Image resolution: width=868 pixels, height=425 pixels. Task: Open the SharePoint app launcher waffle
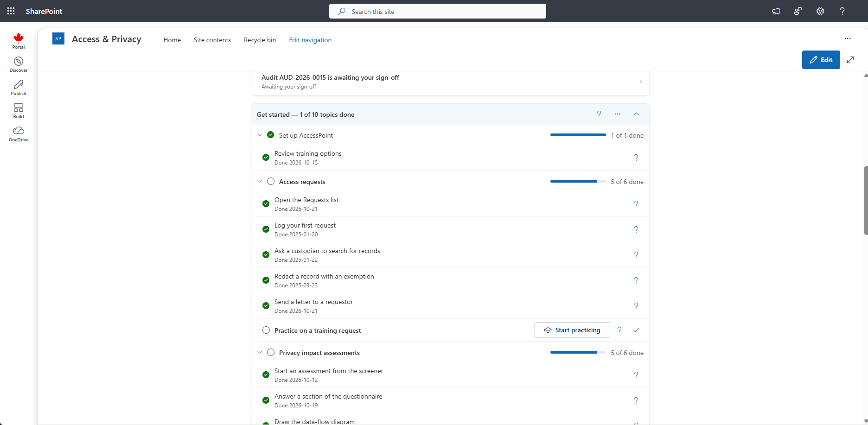pyautogui.click(x=11, y=11)
